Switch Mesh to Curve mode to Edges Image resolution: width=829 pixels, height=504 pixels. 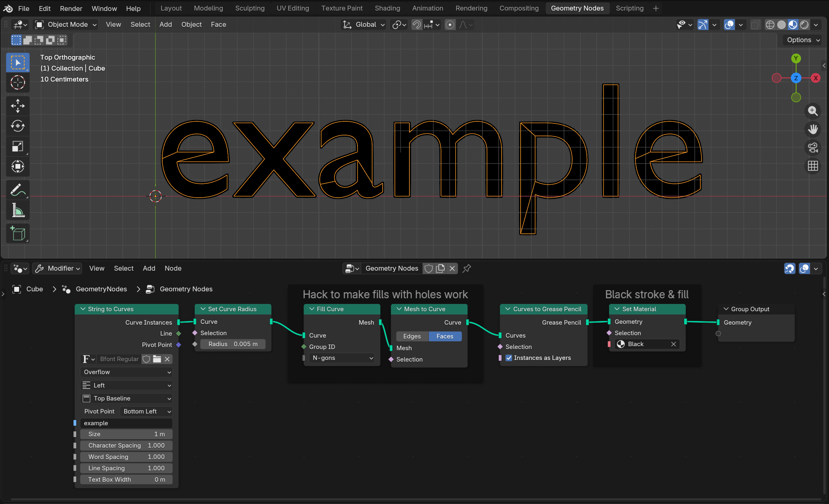pos(412,336)
